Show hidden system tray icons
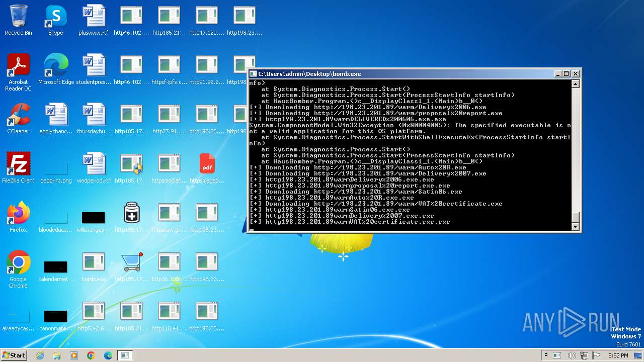Image resolution: width=644 pixels, height=362 pixels. [x=546, y=355]
